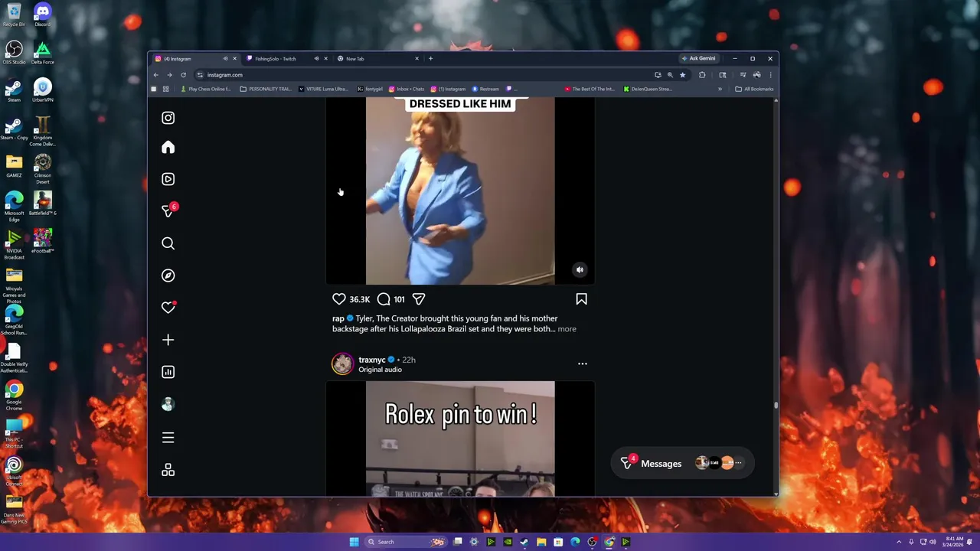Mute the Instagram tab audio icon
Screen dimensions: 980x551
click(225, 59)
